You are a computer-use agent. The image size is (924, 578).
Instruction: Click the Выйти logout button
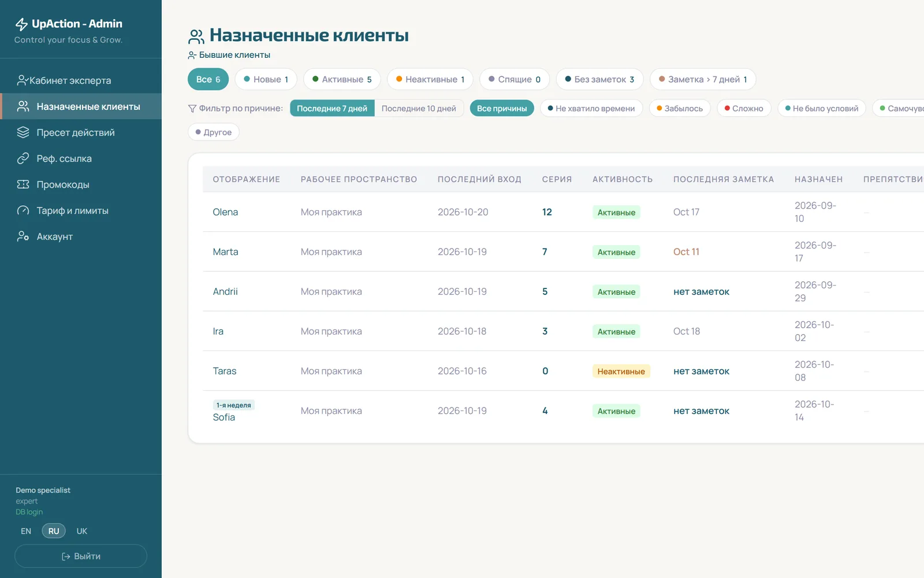81,556
